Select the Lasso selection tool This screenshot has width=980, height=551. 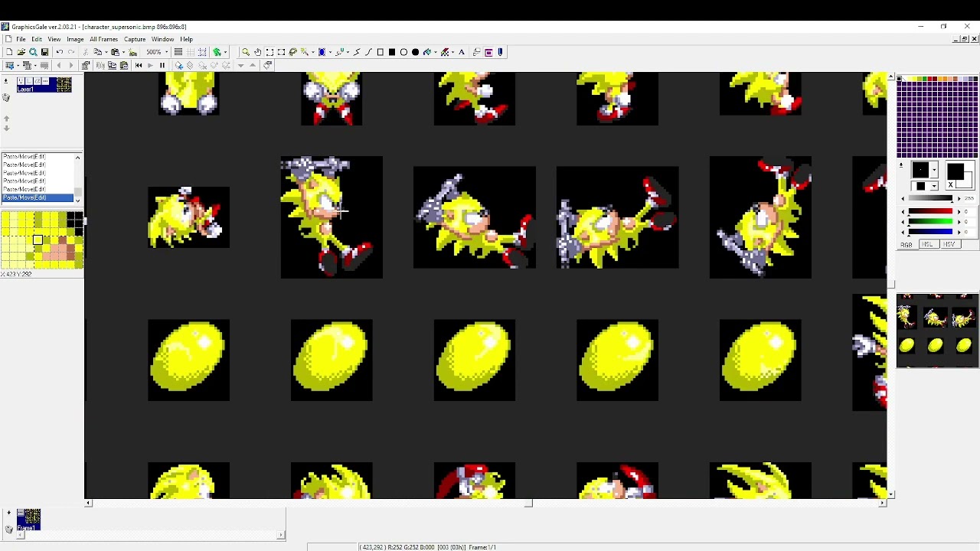point(292,52)
